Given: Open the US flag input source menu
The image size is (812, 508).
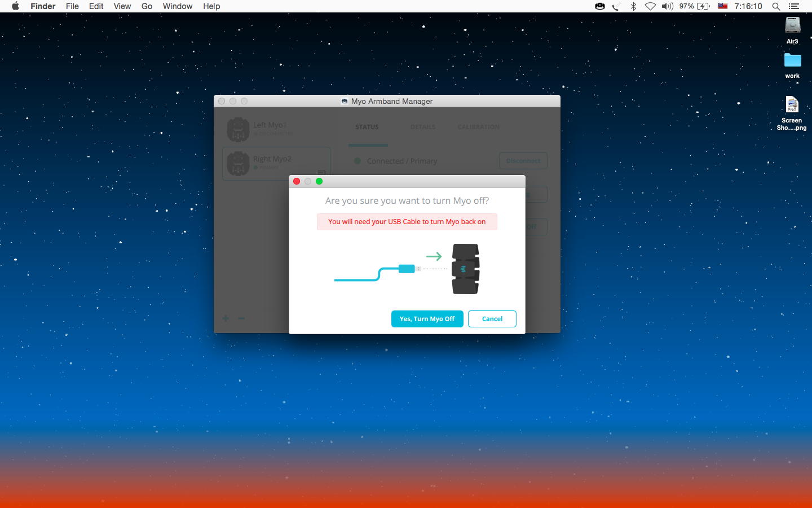Looking at the screenshot, I should point(722,6).
